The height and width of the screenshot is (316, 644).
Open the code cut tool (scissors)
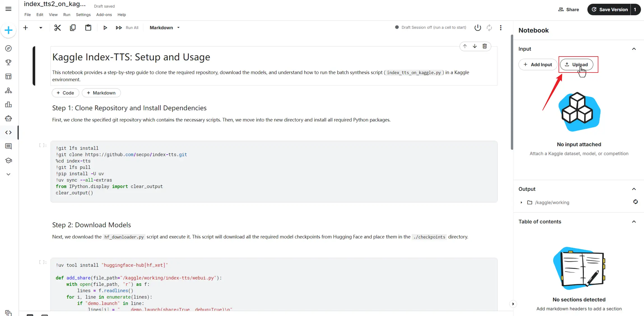[57, 27]
